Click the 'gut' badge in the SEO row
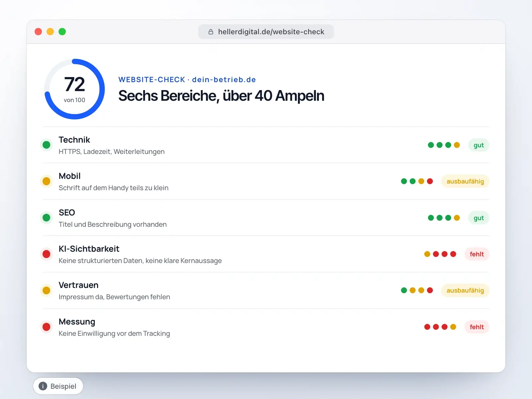The height and width of the screenshot is (399, 532). point(479,218)
